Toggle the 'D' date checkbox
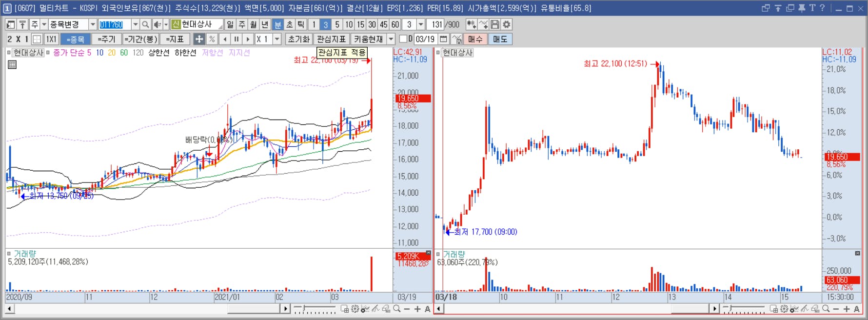The image size is (868, 320). tap(403, 39)
